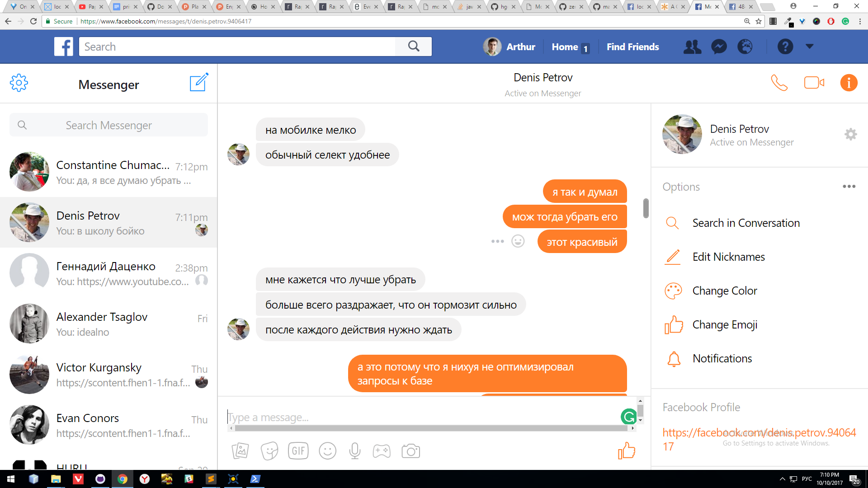Click the Facebook search box
This screenshot has height=488, width=868.
click(x=237, y=47)
